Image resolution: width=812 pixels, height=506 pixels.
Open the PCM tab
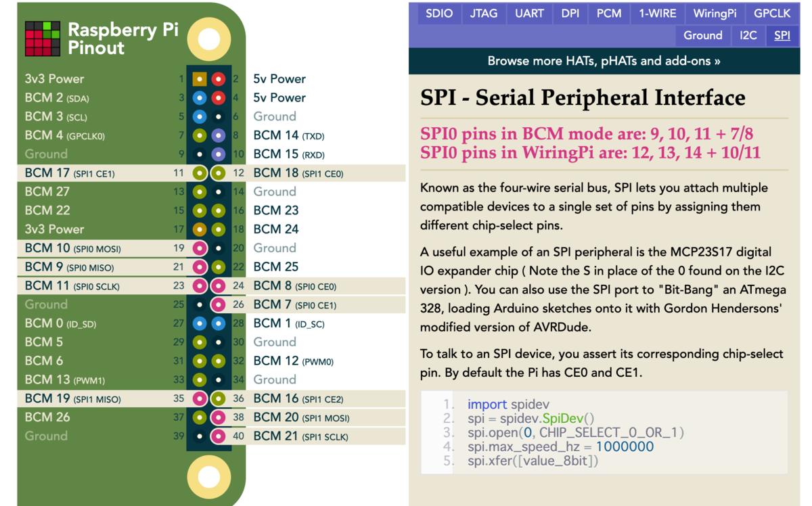click(609, 14)
